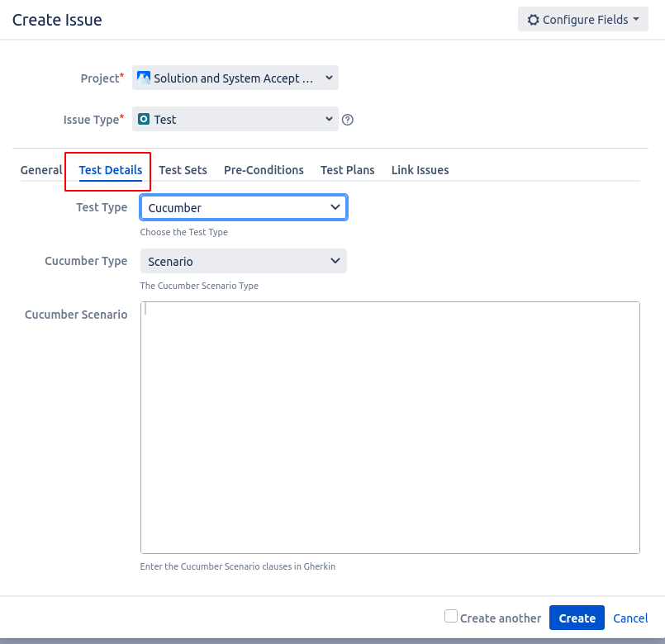The width and height of the screenshot is (665, 644).
Task: Expand the Test Type Cucumber dropdown
Action: pos(244,208)
